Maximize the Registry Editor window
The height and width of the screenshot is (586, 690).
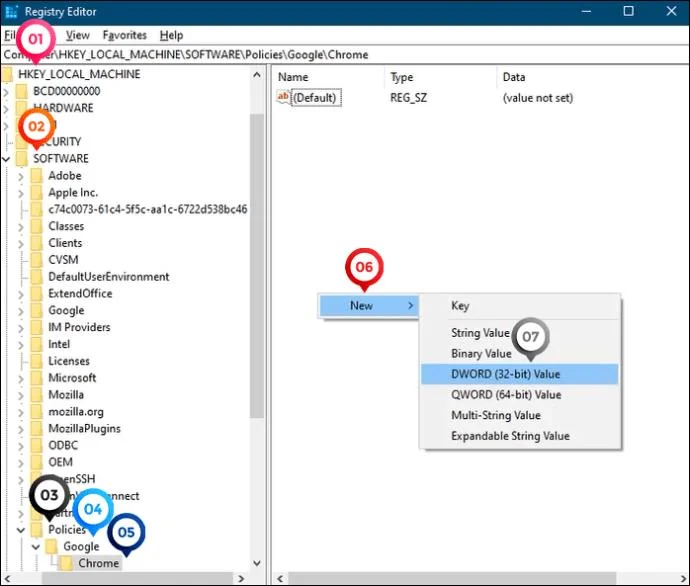click(628, 11)
